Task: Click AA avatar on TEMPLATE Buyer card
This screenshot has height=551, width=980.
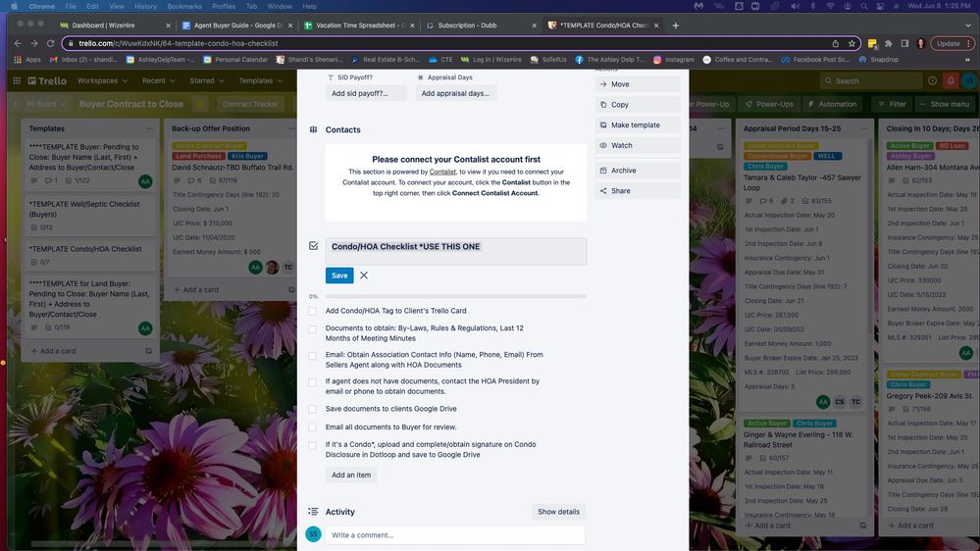Action: pos(145,181)
